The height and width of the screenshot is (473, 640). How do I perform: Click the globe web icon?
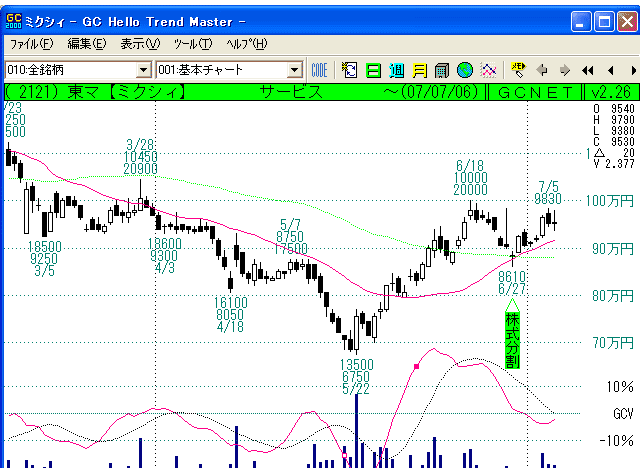465,70
